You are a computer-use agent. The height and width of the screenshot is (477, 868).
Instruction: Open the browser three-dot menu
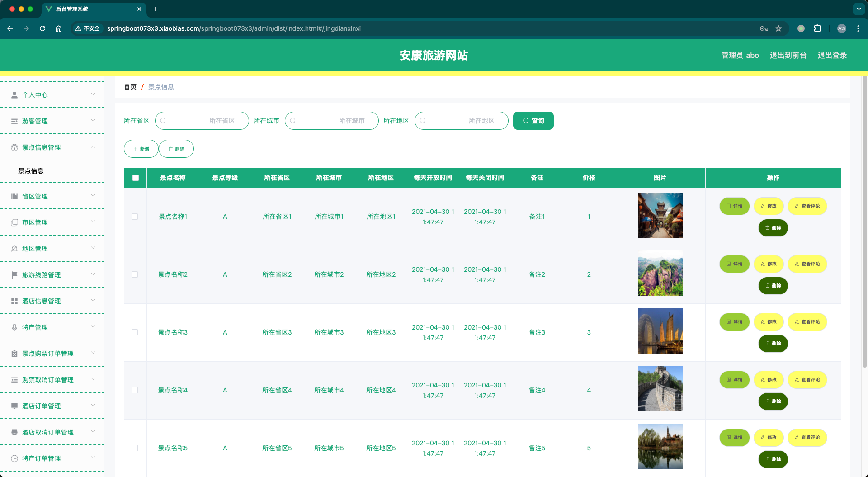[858, 28]
